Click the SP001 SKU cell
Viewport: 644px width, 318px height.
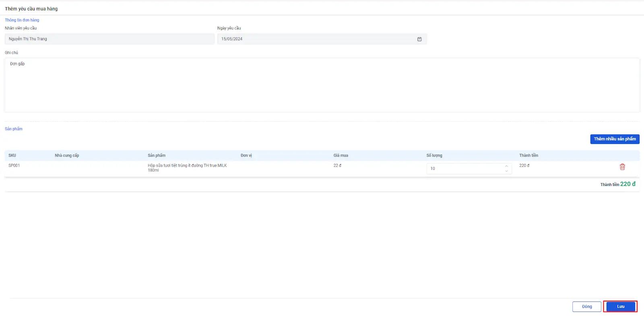14,165
